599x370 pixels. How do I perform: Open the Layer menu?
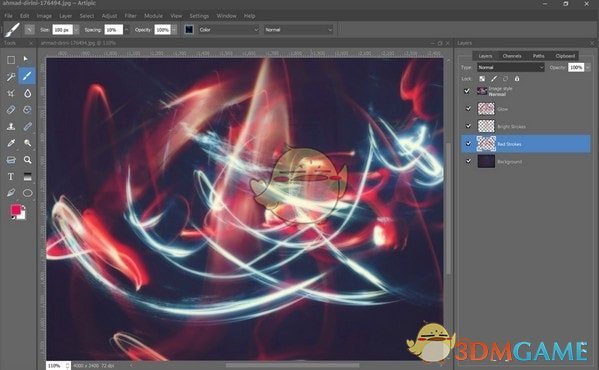pyautogui.click(x=65, y=16)
